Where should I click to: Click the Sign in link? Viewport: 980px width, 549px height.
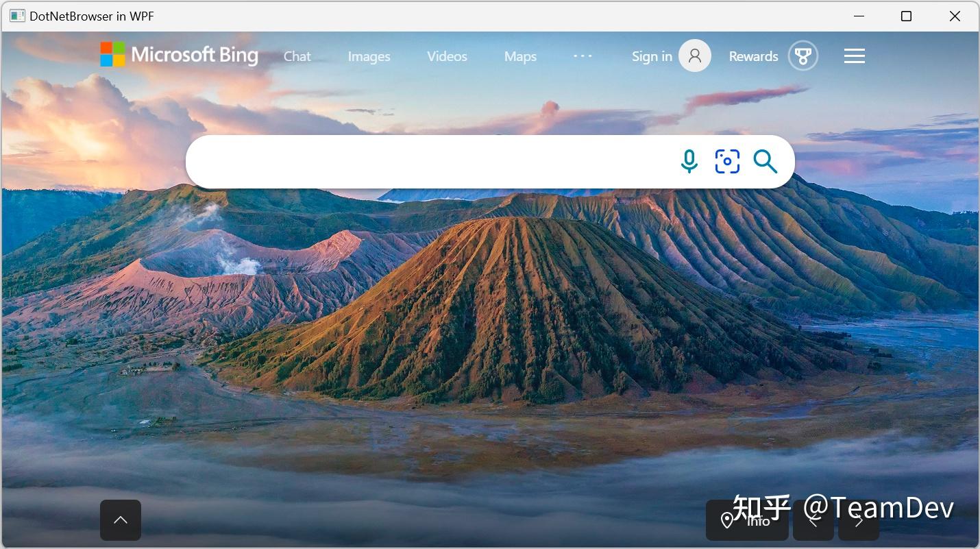coord(652,57)
